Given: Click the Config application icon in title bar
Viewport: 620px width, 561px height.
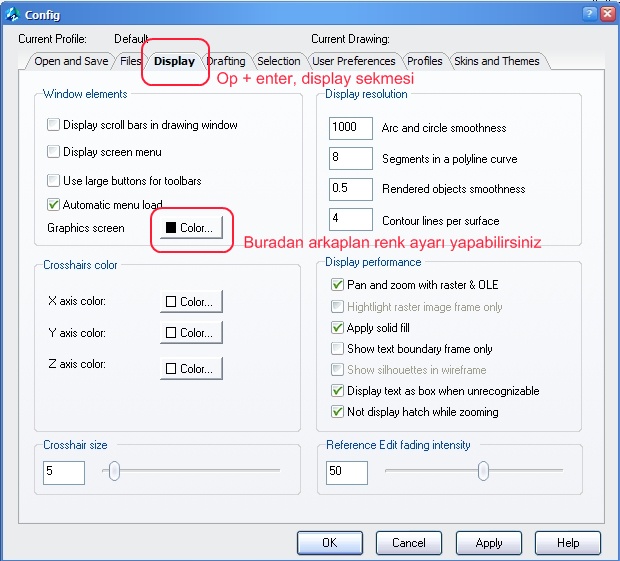Looking at the screenshot, I should pos(12,15).
